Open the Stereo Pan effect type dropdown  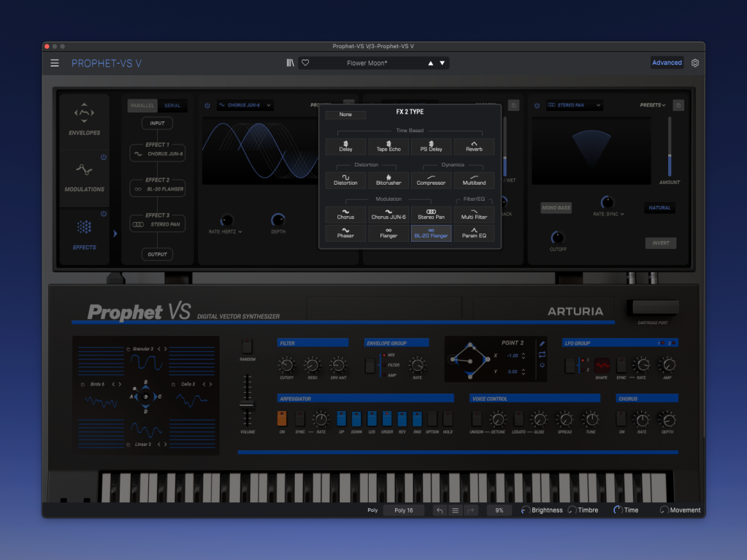(x=575, y=105)
